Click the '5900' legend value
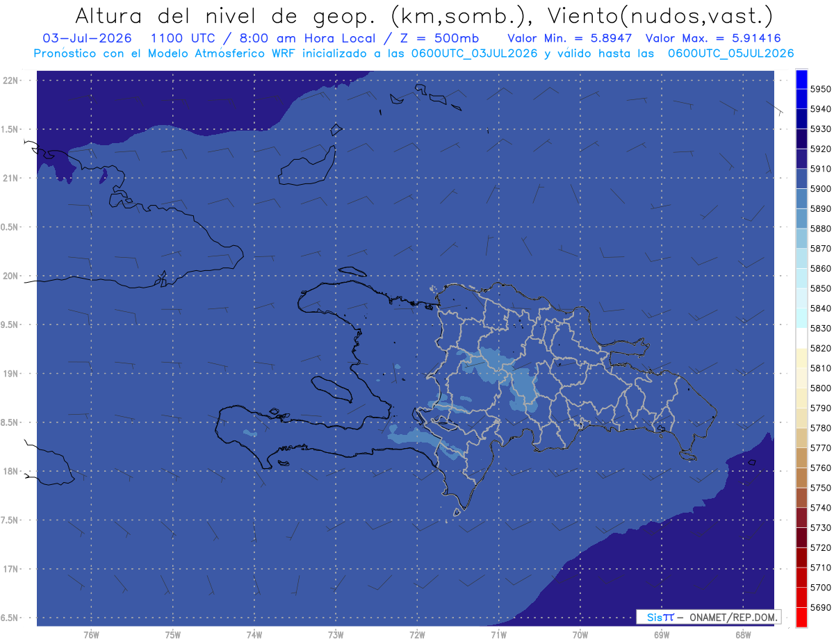 click(x=820, y=189)
